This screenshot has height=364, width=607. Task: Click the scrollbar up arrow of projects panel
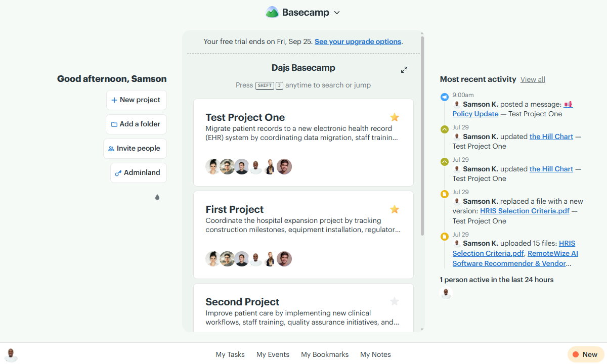click(x=422, y=33)
